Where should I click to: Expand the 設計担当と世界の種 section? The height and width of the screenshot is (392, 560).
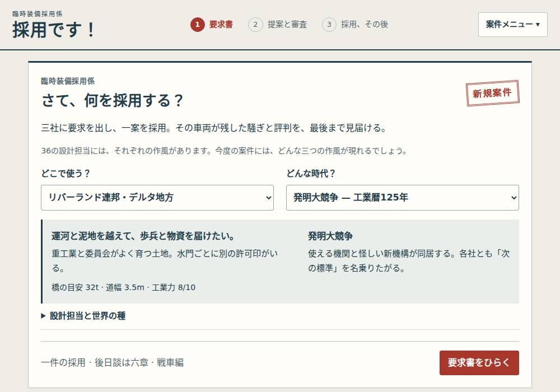click(x=83, y=316)
